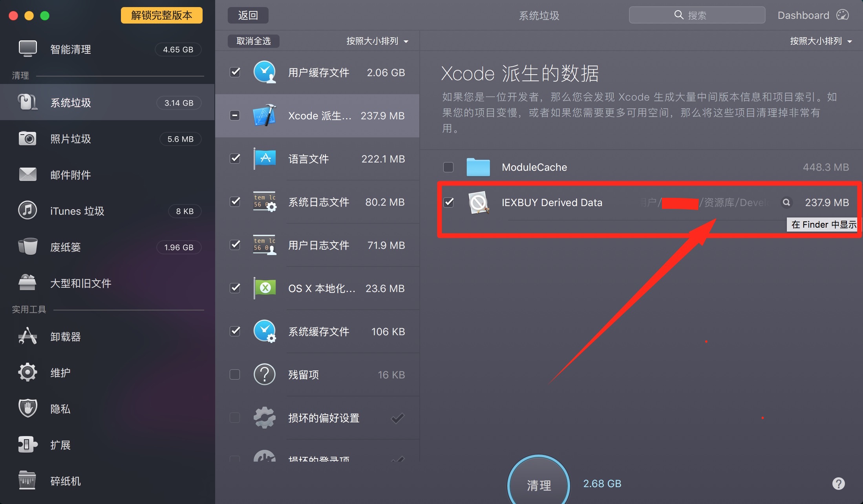Open the Photo Junk (照片垃圾) camera icon
Image resolution: width=863 pixels, height=504 pixels.
pyautogui.click(x=27, y=139)
